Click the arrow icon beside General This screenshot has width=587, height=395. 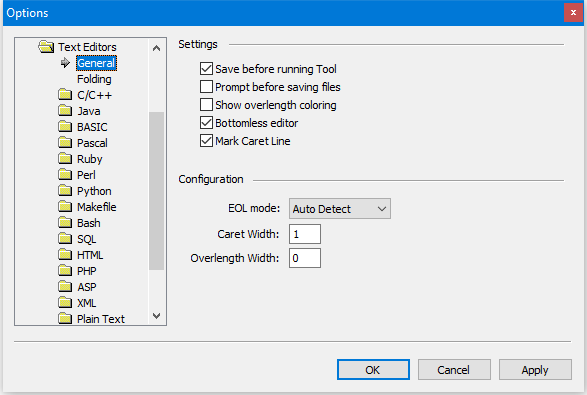(x=65, y=63)
